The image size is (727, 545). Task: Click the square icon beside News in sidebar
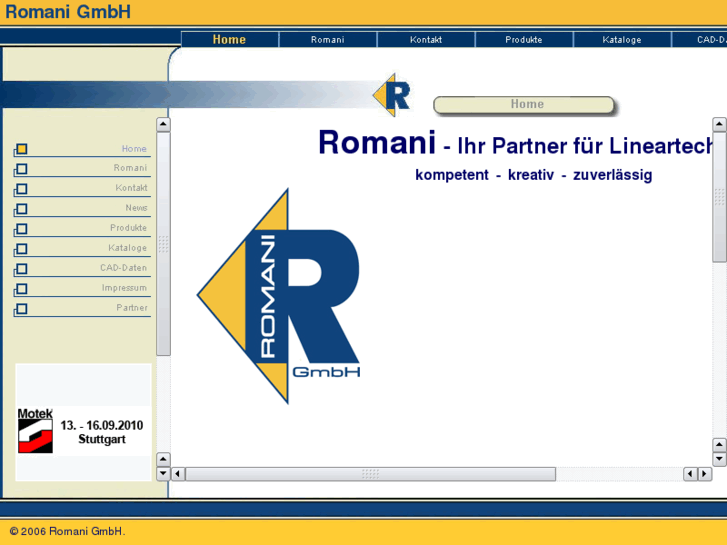(x=21, y=209)
